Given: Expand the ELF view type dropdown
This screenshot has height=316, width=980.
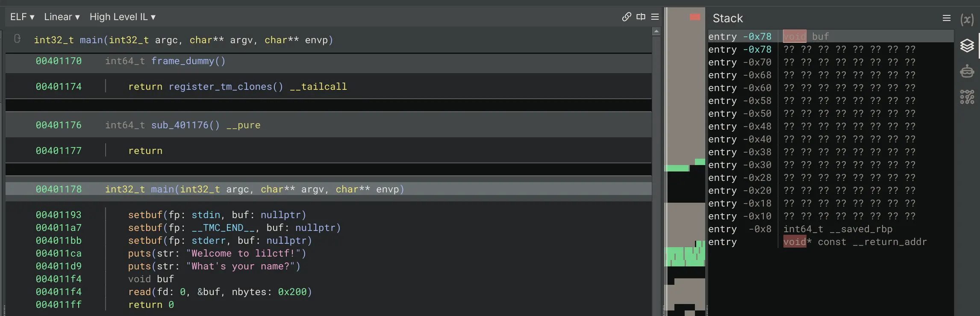Looking at the screenshot, I should point(22,17).
